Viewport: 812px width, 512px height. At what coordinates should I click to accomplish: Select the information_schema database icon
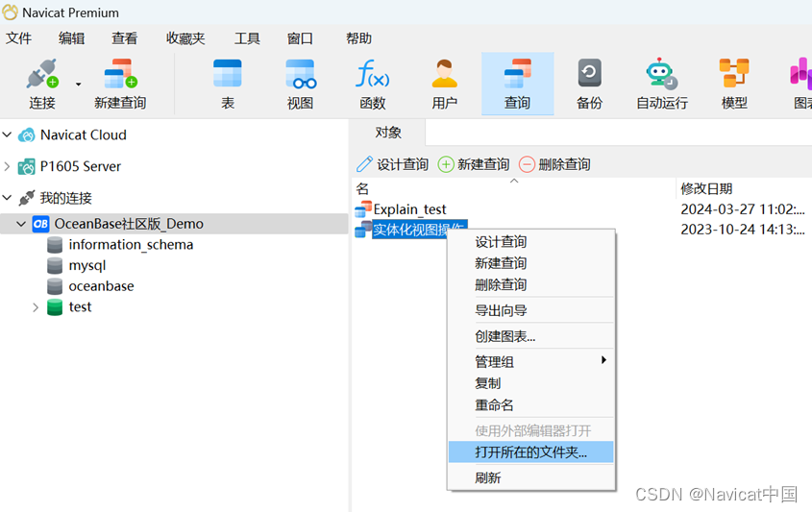tap(55, 245)
